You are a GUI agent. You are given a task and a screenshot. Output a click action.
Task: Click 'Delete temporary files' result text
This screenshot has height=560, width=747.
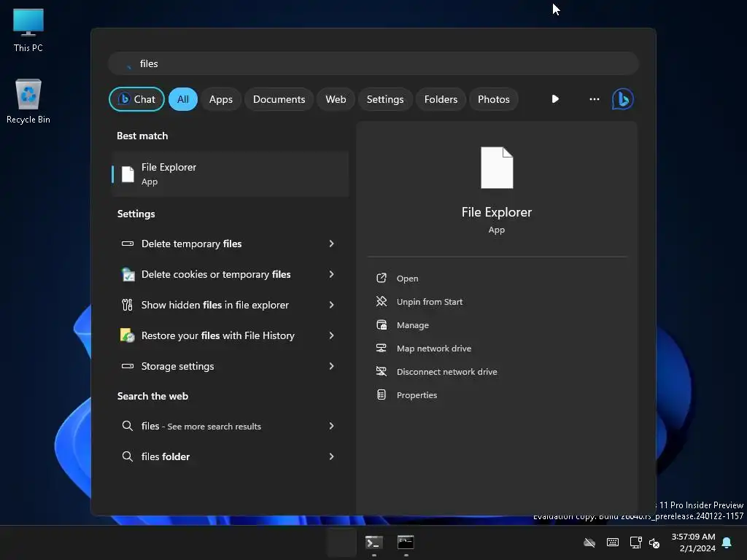click(191, 244)
